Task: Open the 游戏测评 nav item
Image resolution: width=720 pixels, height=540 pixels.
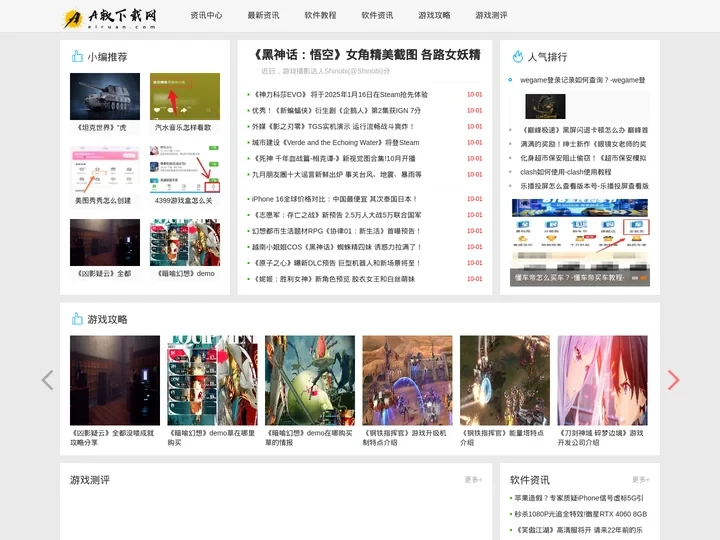Action: 491,15
